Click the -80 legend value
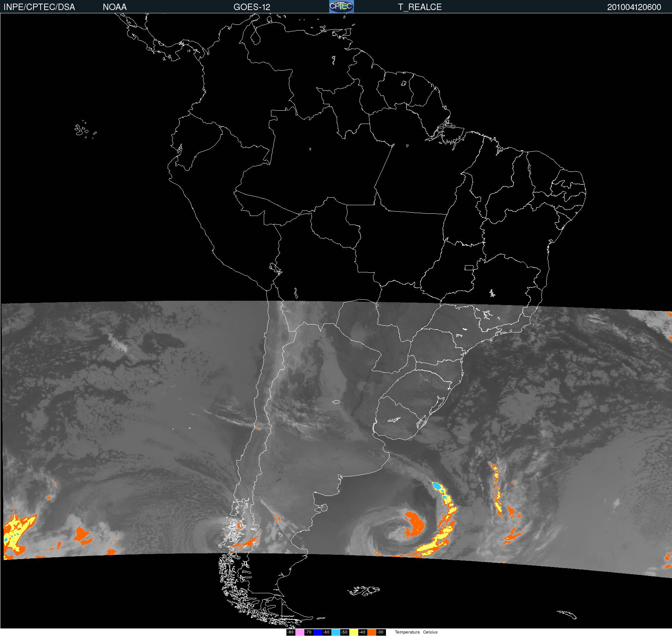Screen dimensions: 672x636 [x=290, y=632]
